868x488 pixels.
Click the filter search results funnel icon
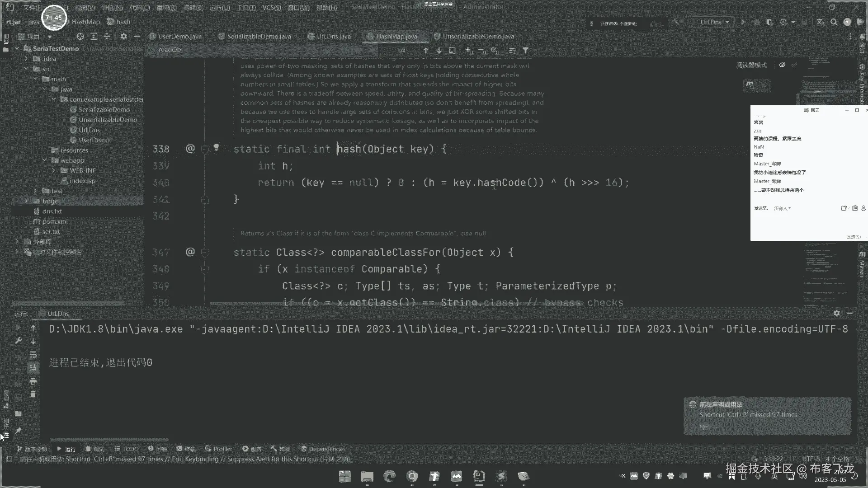tap(525, 51)
